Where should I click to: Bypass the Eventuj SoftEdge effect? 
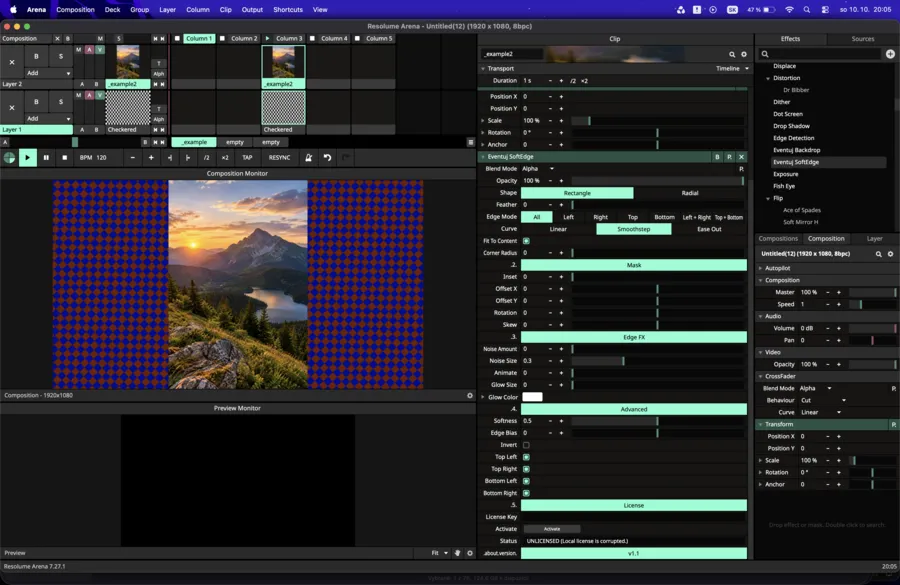tap(717, 157)
